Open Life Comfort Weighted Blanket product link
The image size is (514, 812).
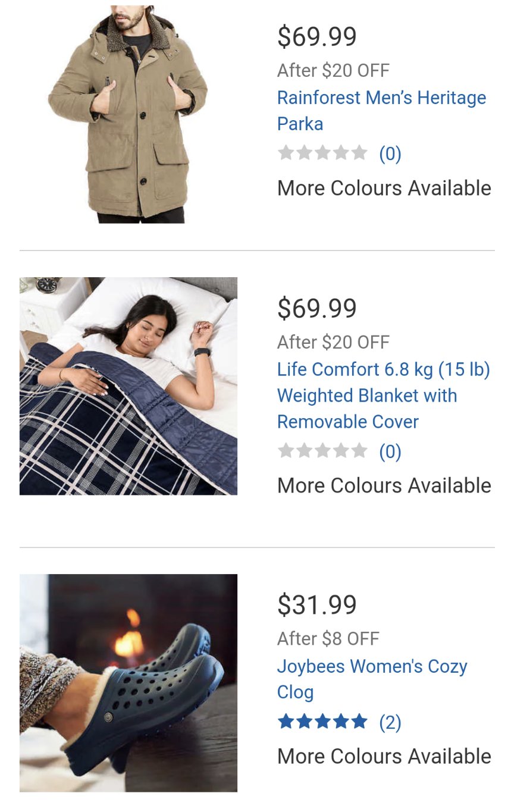[384, 396]
